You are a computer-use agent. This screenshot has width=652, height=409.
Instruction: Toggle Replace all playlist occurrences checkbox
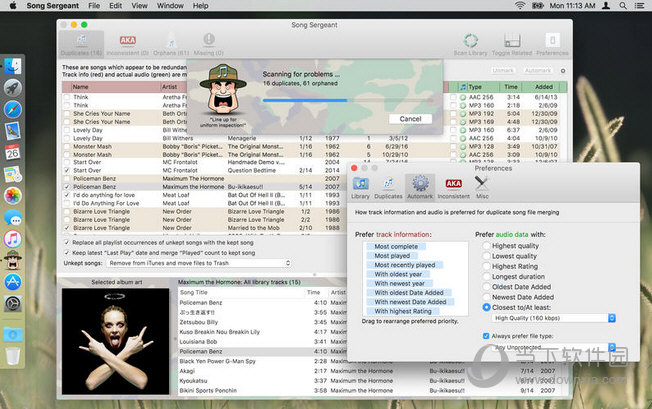click(67, 242)
